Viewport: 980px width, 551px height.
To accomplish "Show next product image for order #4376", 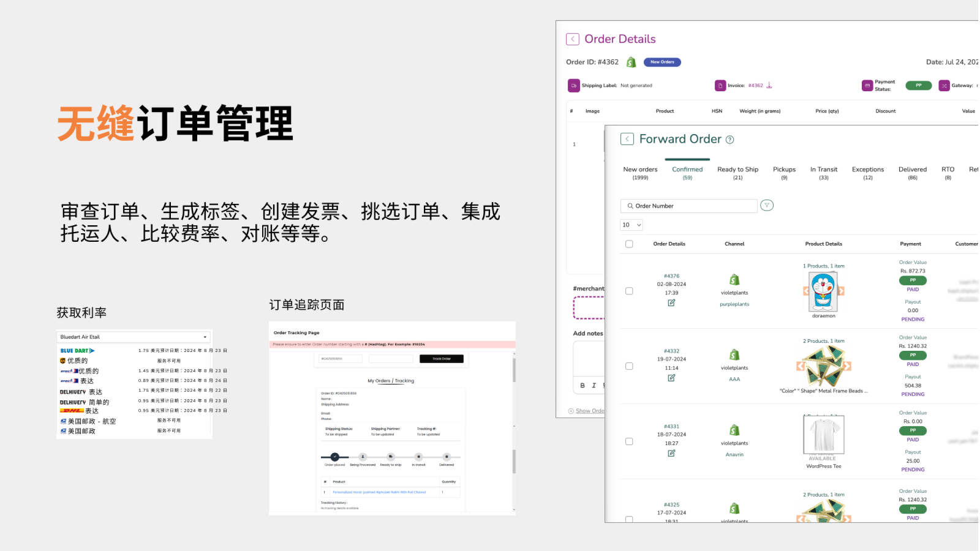I will point(841,291).
